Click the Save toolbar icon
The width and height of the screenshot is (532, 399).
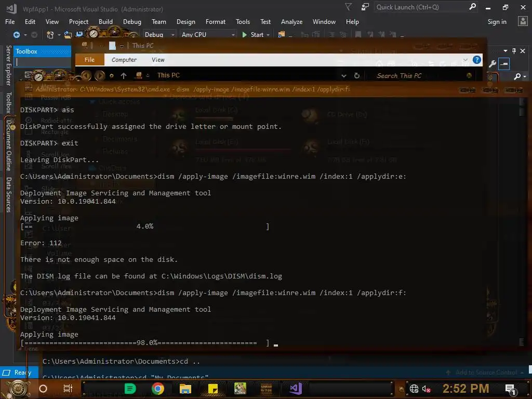[x=79, y=34]
